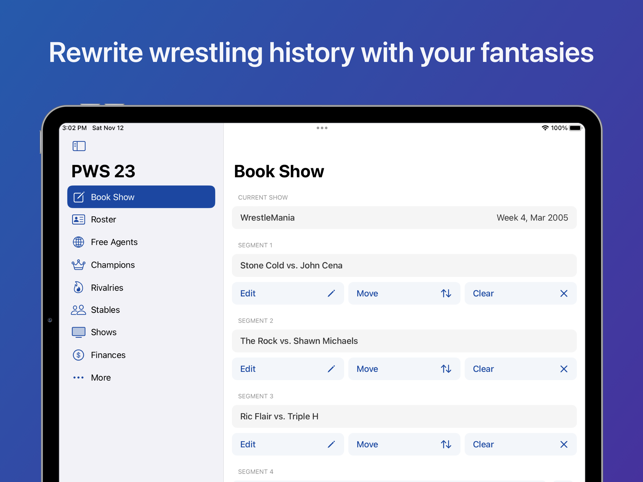Edit the Stone Cold vs. John Cena segment
Viewport: 643px width, 482px height.
[x=288, y=293]
